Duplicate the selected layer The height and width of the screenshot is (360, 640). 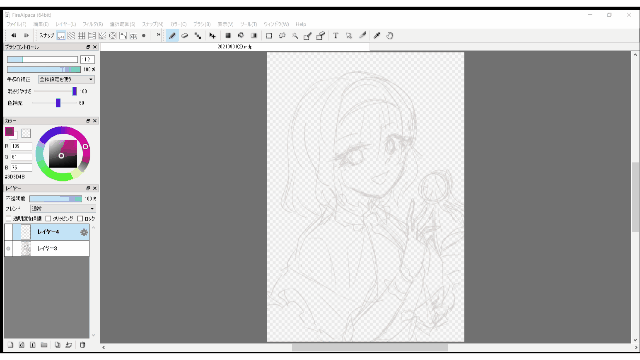(58, 345)
